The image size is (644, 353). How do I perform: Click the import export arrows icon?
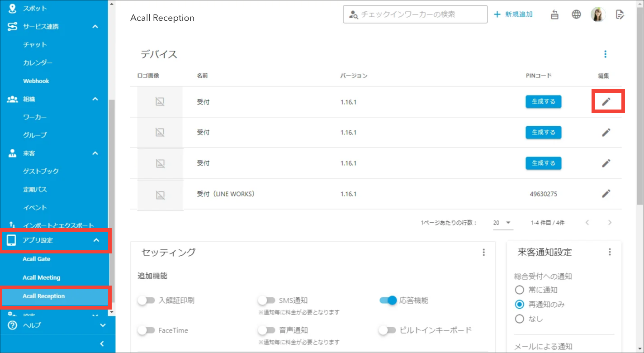click(12, 225)
